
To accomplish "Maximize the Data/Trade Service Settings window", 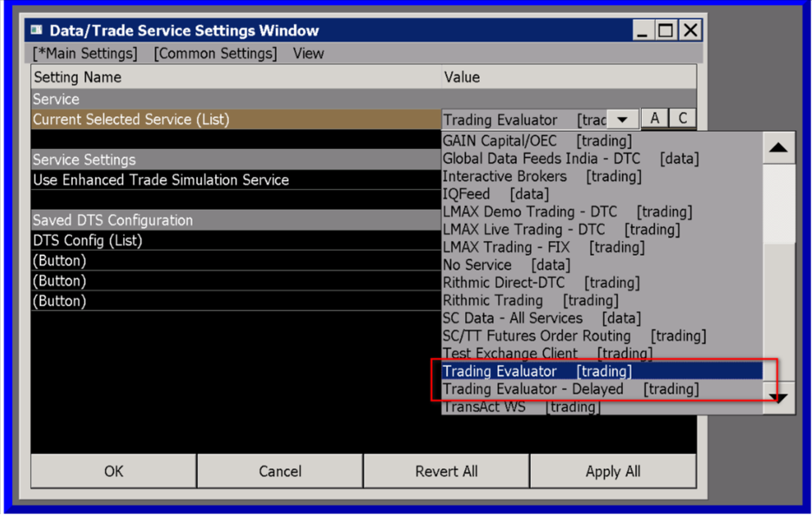I will (665, 30).
